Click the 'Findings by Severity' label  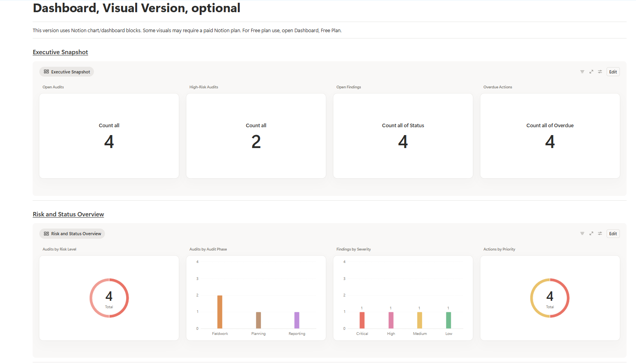(353, 249)
